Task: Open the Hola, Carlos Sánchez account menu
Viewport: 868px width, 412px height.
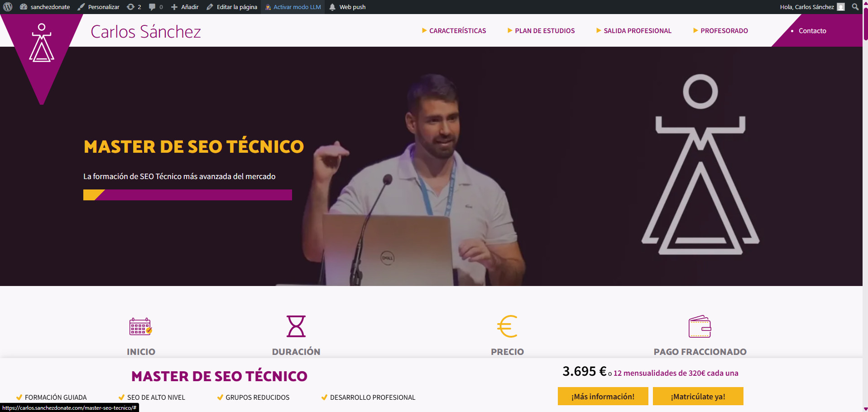Action: 811,7
